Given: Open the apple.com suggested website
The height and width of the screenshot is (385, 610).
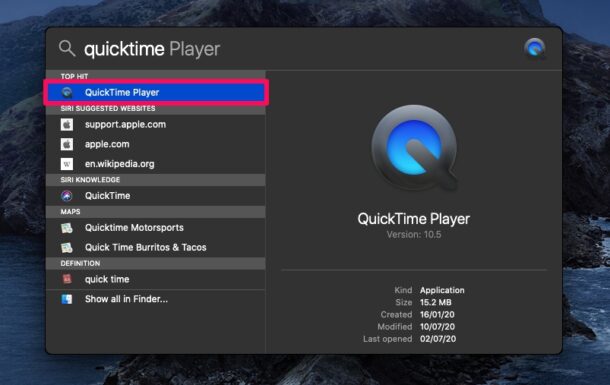Looking at the screenshot, I should click(x=156, y=144).
